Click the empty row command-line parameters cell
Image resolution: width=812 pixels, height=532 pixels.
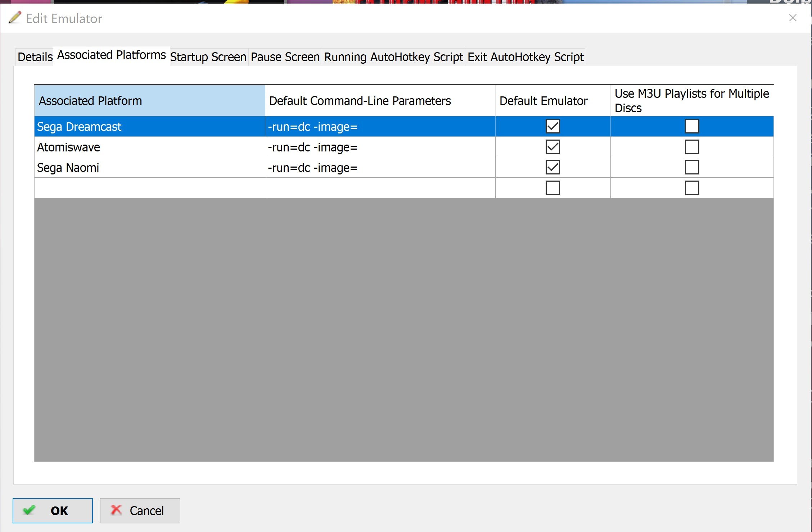pyautogui.click(x=380, y=188)
